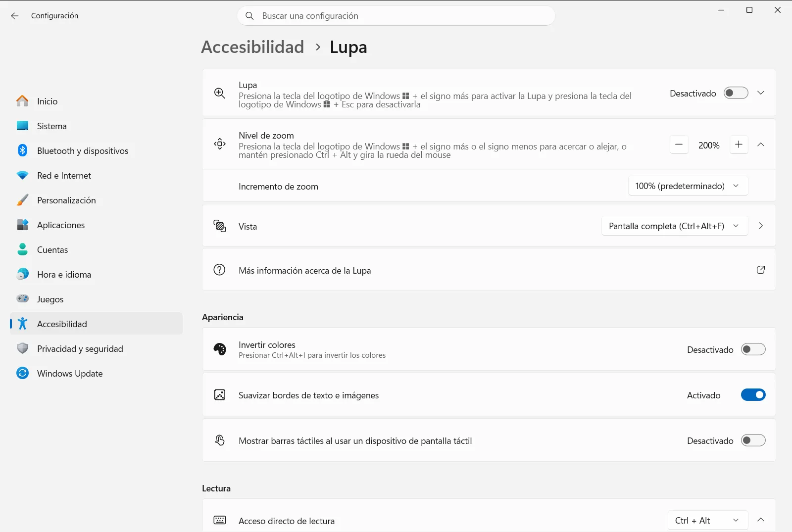Click the Red e Internet wifi icon
This screenshot has width=792, height=532.
click(22, 175)
